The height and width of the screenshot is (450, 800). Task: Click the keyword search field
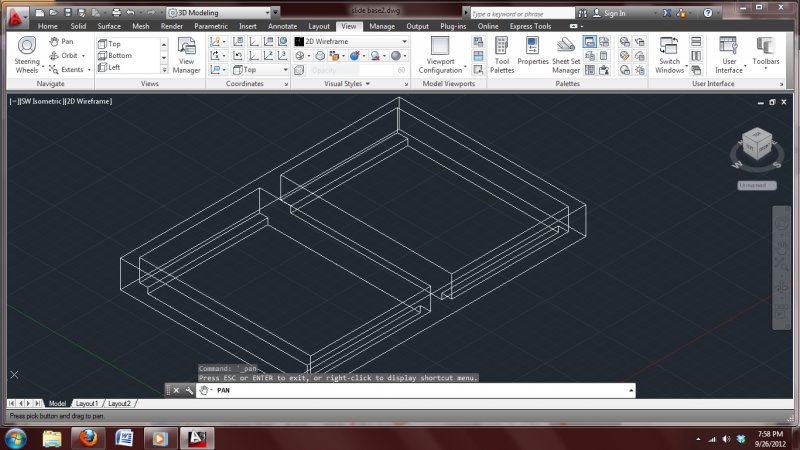521,14
